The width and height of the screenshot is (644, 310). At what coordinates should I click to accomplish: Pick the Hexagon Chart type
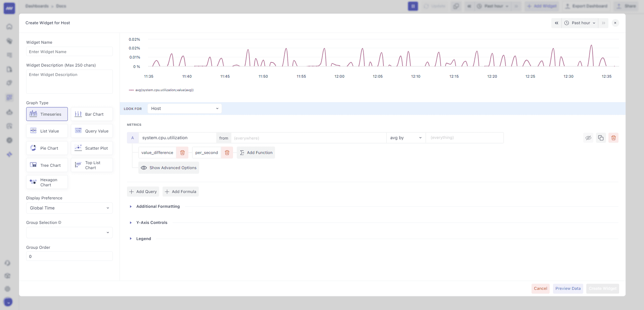pyautogui.click(x=47, y=182)
